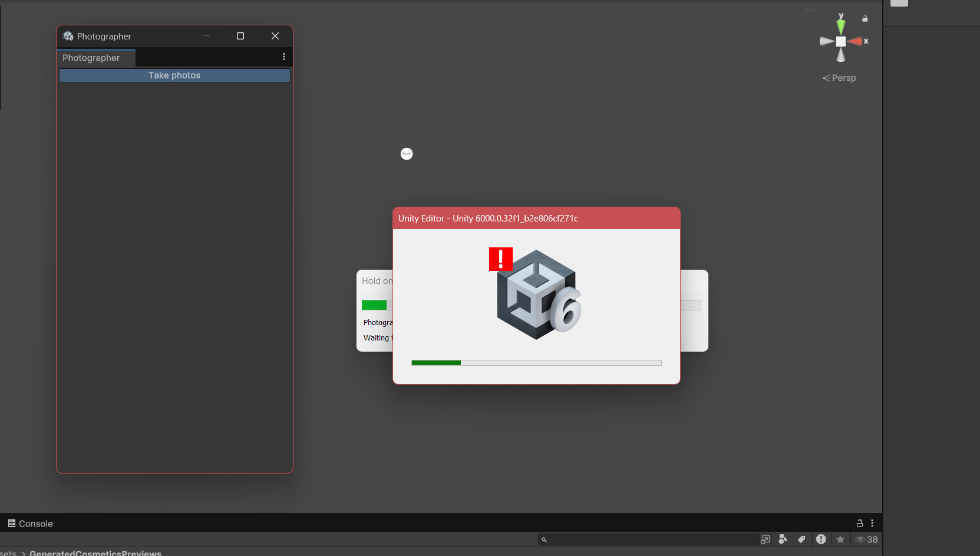Image resolution: width=980 pixels, height=556 pixels.
Task: Click the white center cube of scene gizmo
Action: [x=841, y=41]
